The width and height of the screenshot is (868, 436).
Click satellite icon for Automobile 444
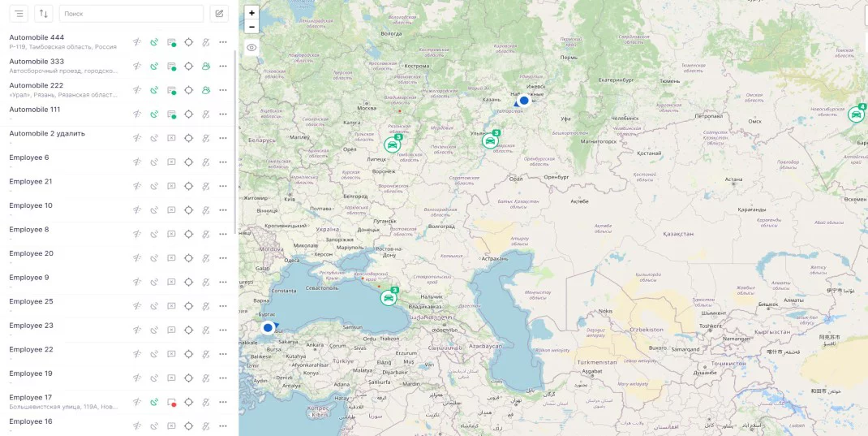pyautogui.click(x=154, y=42)
